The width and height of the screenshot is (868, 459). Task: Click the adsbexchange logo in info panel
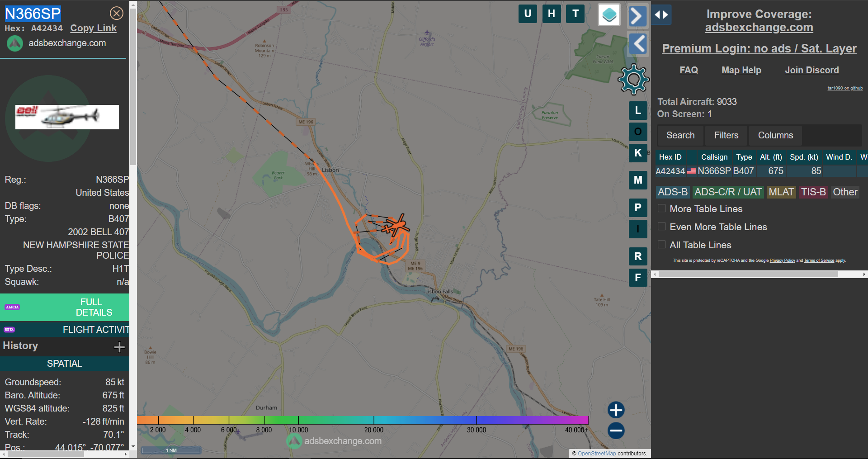pos(15,43)
